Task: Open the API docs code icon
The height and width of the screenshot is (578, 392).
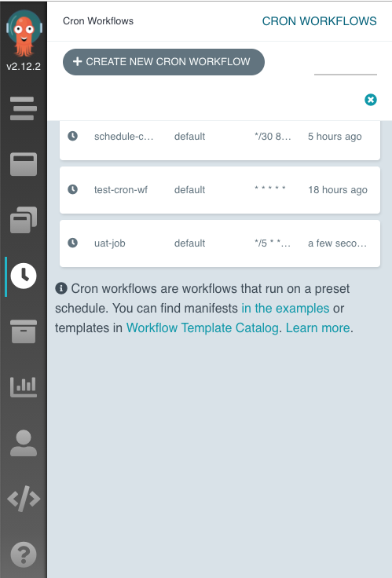Action: (x=24, y=499)
